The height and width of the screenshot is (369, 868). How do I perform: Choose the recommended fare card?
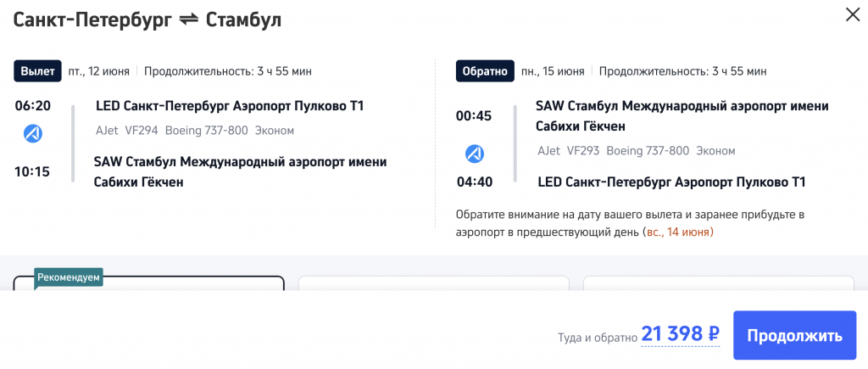pyautogui.click(x=148, y=285)
